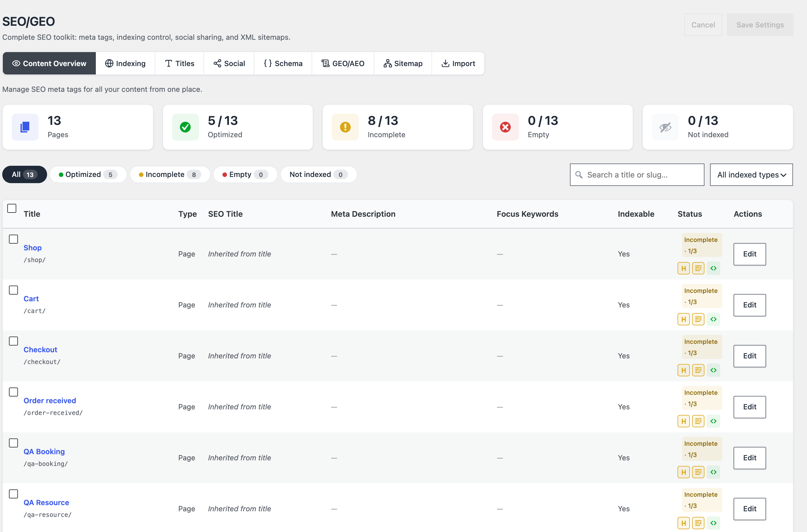This screenshot has width=807, height=532.
Task: Filter list by Not indexed status
Action: coord(318,174)
